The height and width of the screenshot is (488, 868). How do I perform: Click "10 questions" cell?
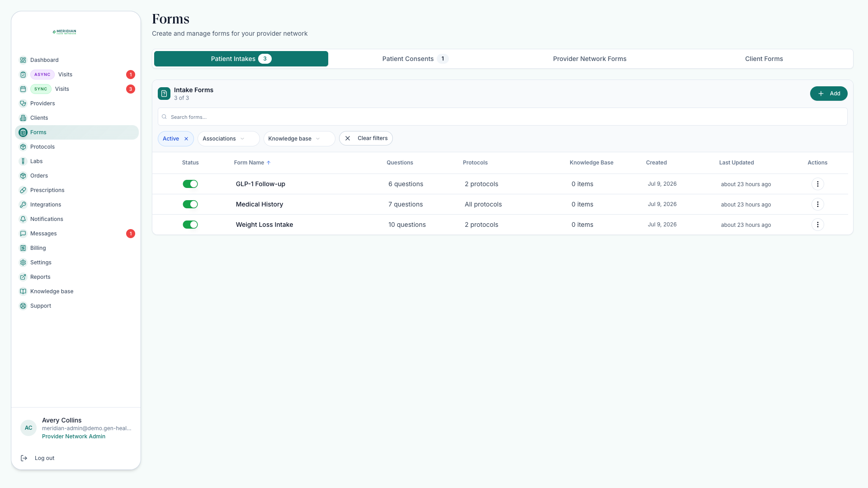tap(407, 225)
